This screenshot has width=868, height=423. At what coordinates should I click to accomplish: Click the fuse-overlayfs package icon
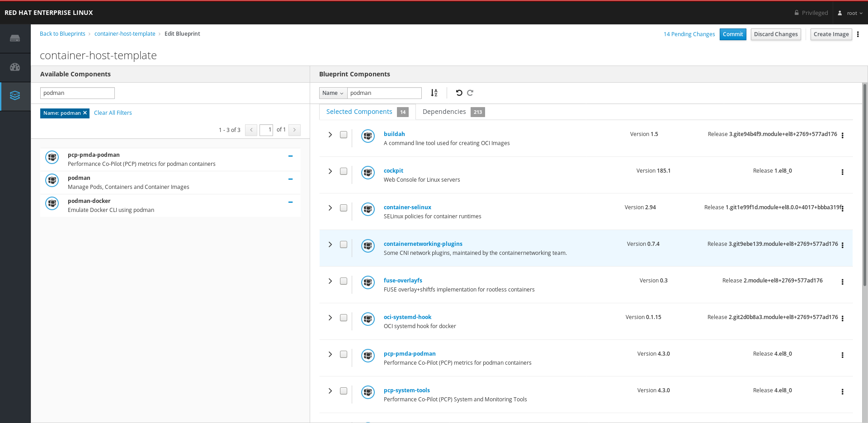click(368, 282)
